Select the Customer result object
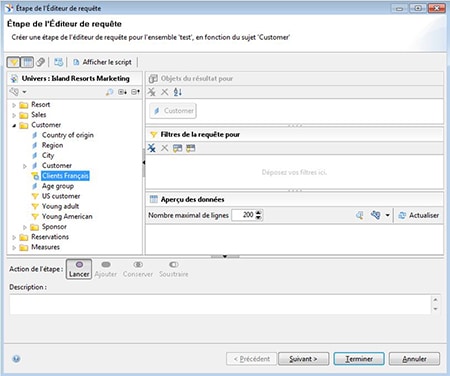450x376 pixels. point(173,111)
